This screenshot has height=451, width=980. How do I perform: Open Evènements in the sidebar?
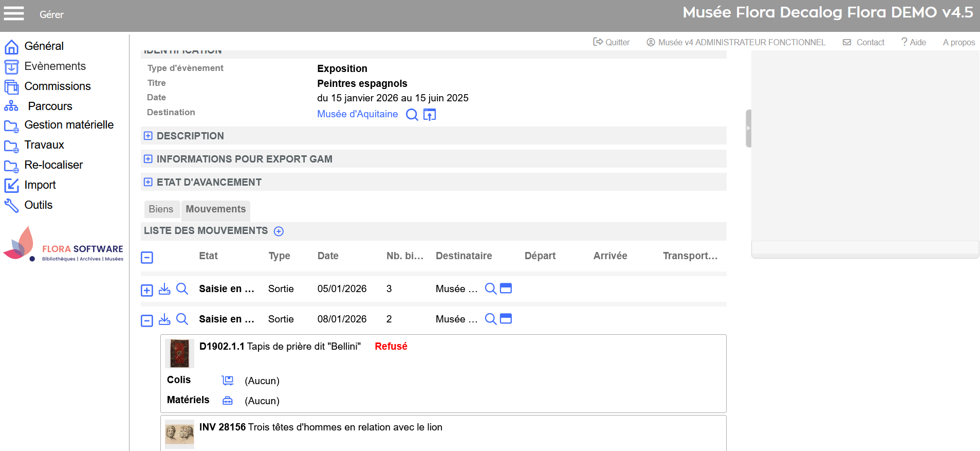(54, 66)
